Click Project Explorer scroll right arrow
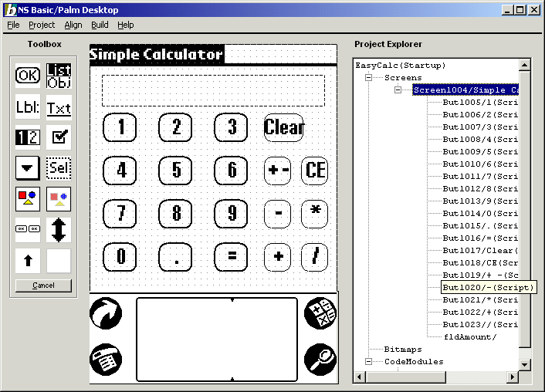This screenshot has height=392, width=545. pos(513,377)
